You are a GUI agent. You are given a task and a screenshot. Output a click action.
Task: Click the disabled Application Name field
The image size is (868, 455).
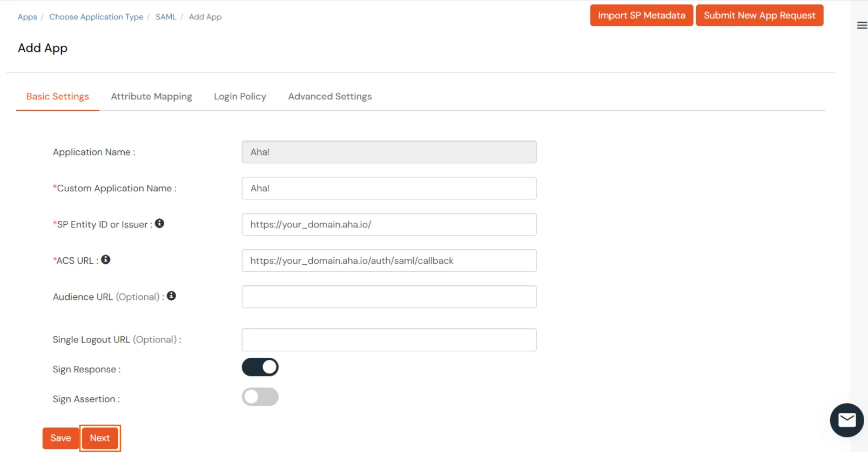tap(389, 152)
